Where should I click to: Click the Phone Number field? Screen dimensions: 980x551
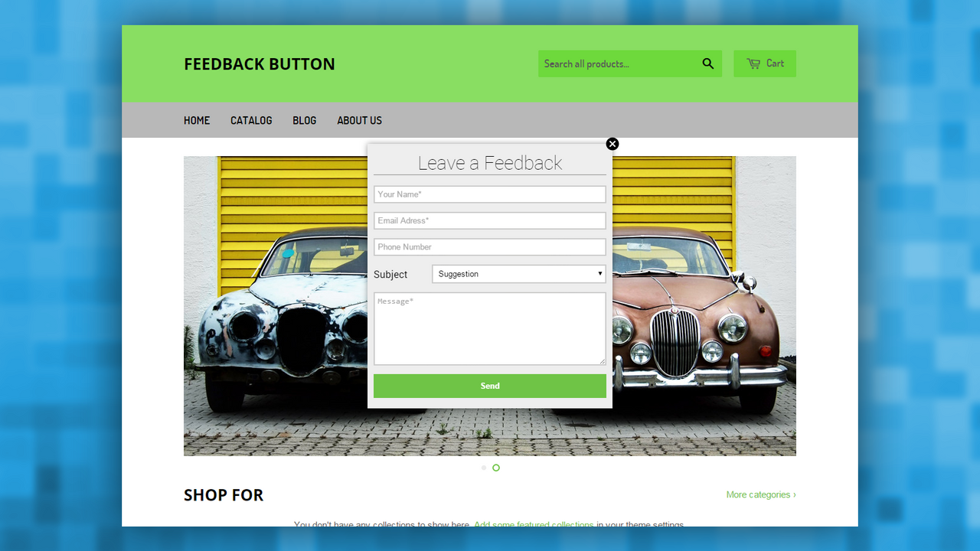pos(490,247)
